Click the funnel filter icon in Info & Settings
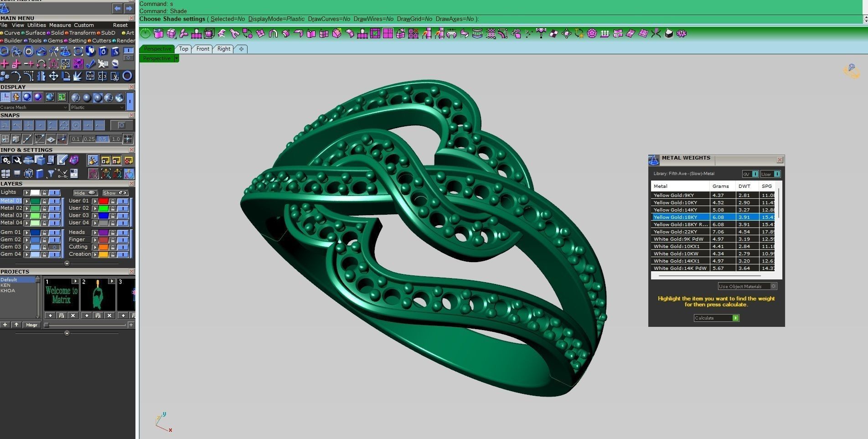Image resolution: width=868 pixels, height=439 pixels. (51, 173)
